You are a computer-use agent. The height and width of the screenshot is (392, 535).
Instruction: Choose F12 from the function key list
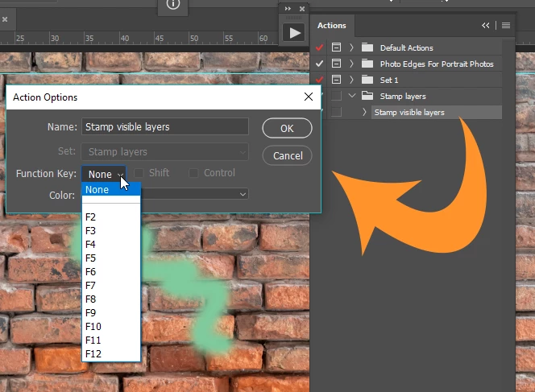[x=111, y=353]
